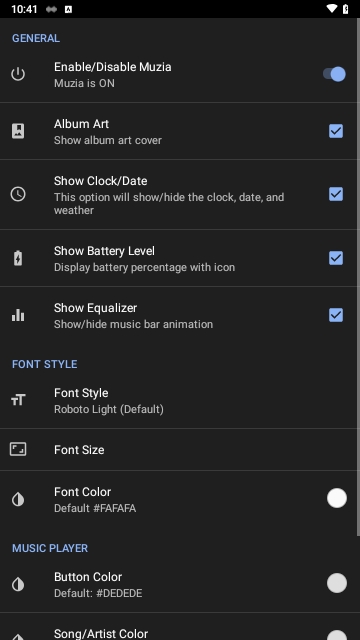Uncheck the Show Clock/Date checkbox
The width and height of the screenshot is (360, 640).
tap(336, 194)
